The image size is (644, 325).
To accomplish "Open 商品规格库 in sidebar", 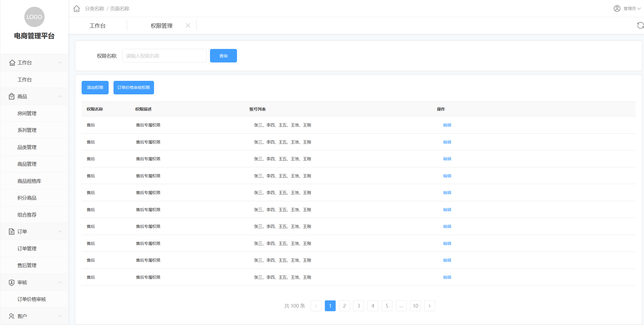I will pyautogui.click(x=34, y=181).
